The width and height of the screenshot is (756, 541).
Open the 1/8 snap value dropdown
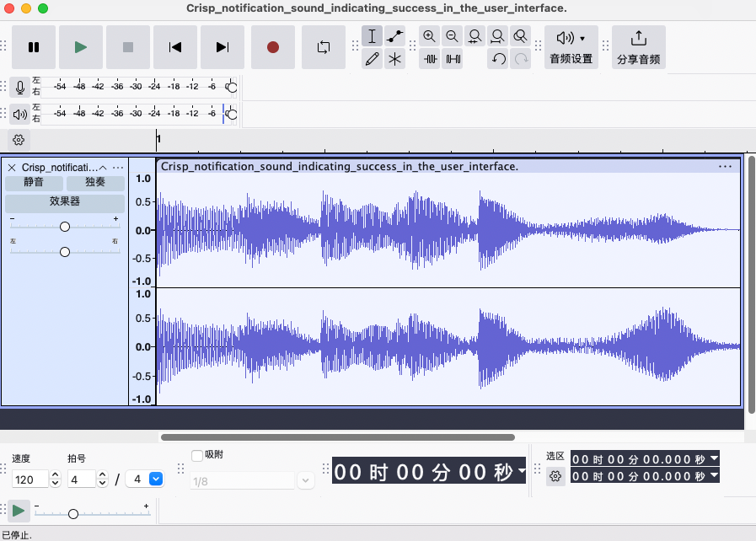tap(306, 480)
